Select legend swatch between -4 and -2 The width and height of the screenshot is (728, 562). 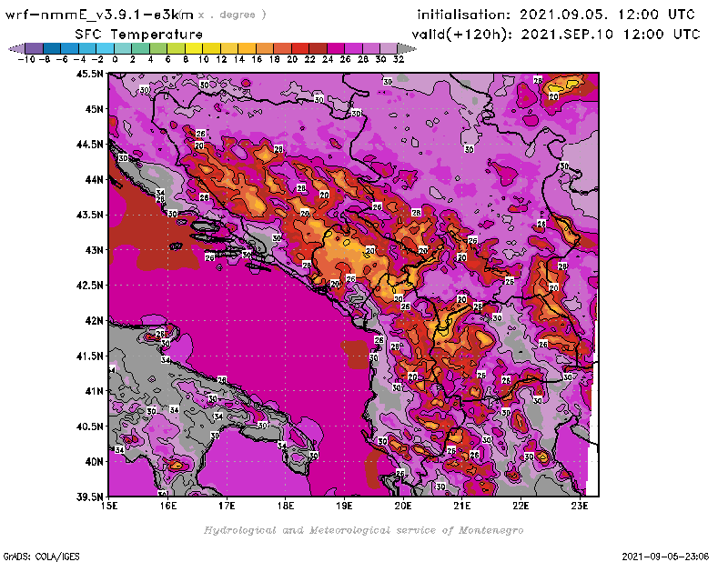tap(87, 48)
